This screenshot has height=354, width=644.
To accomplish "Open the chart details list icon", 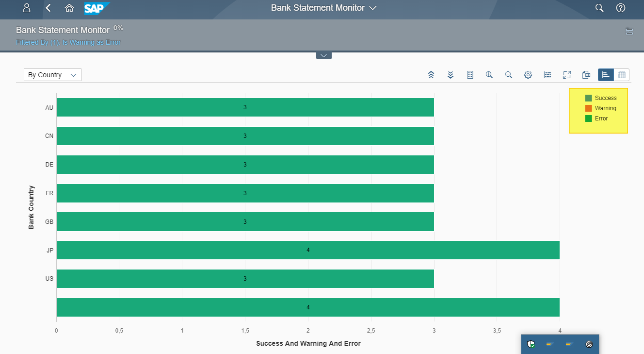I will (x=470, y=75).
